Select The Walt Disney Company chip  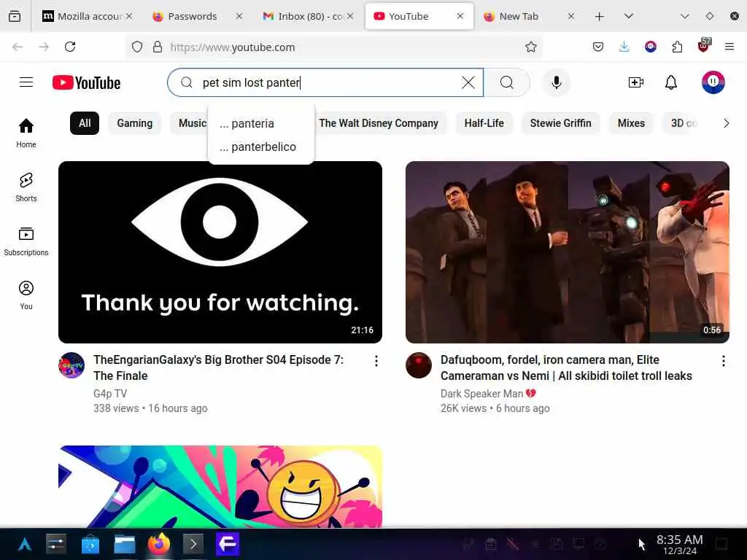tap(379, 123)
